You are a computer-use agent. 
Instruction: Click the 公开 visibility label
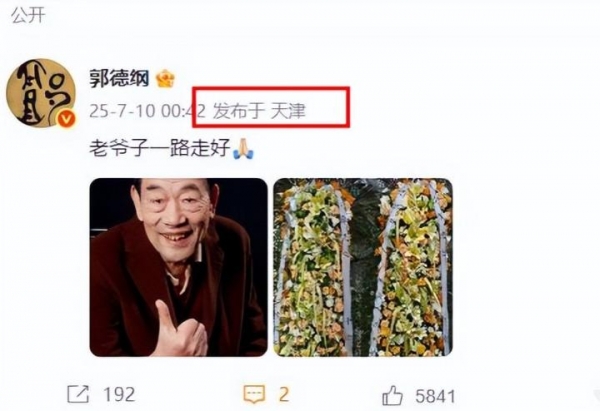[x=28, y=15]
